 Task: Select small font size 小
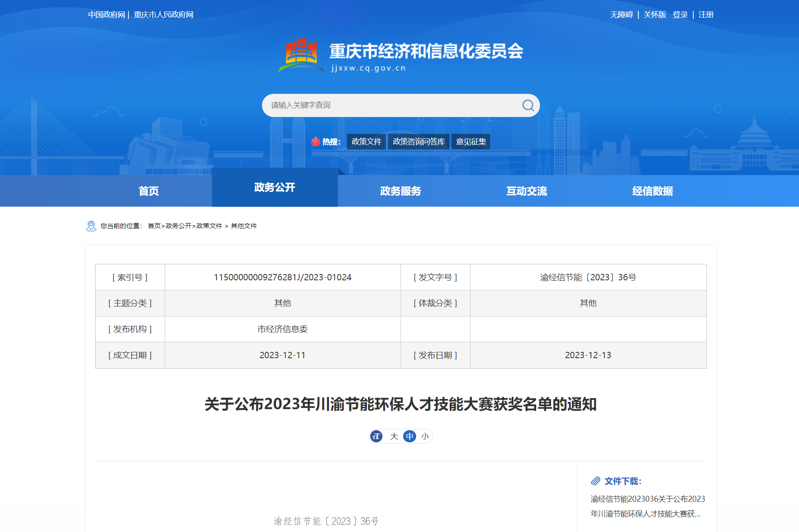[x=425, y=436]
